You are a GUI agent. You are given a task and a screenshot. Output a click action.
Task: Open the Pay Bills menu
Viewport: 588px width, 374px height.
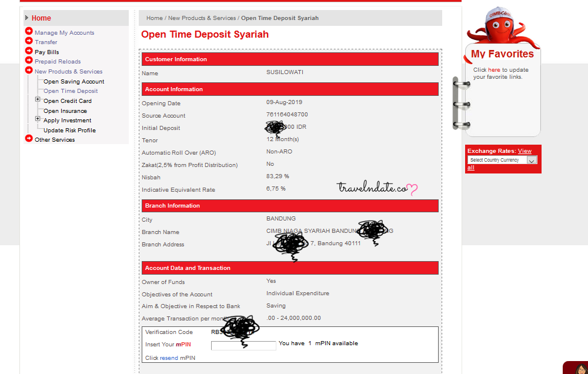[x=47, y=52]
